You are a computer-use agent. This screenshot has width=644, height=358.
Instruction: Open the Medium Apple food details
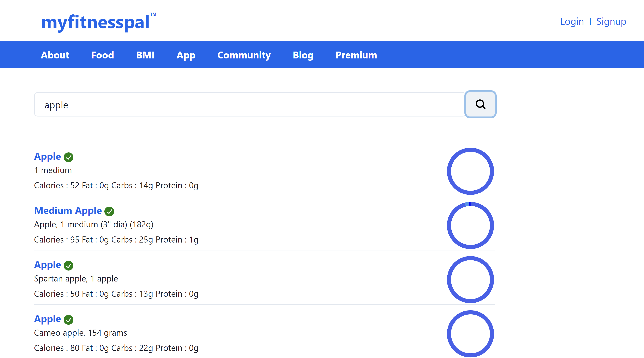68,210
